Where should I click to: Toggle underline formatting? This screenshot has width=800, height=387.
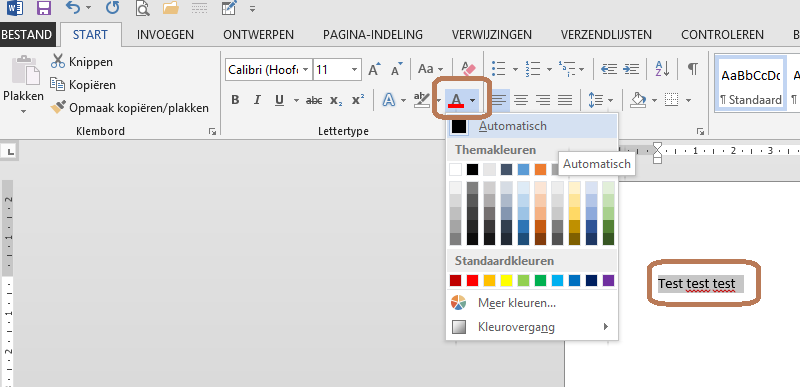click(x=279, y=100)
